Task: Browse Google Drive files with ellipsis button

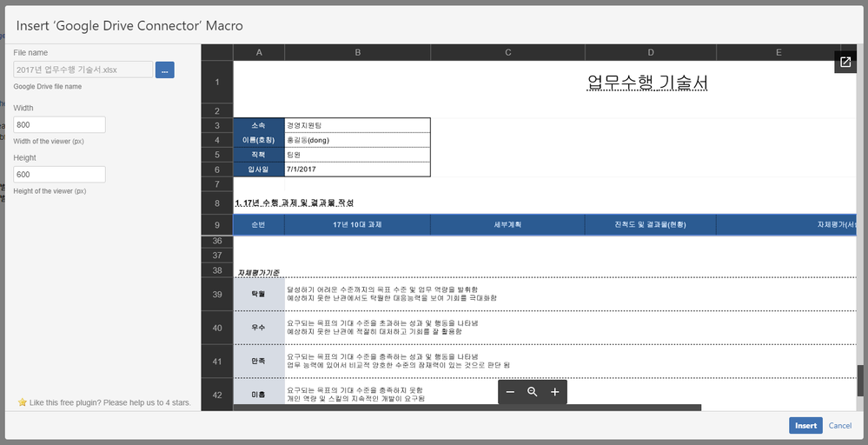Action: 165,70
